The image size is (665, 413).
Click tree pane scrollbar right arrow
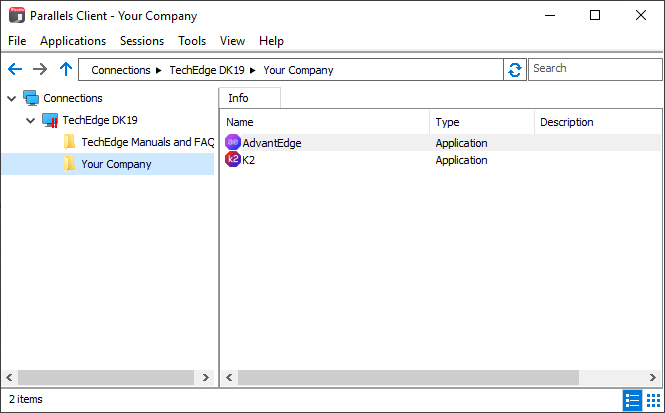206,377
